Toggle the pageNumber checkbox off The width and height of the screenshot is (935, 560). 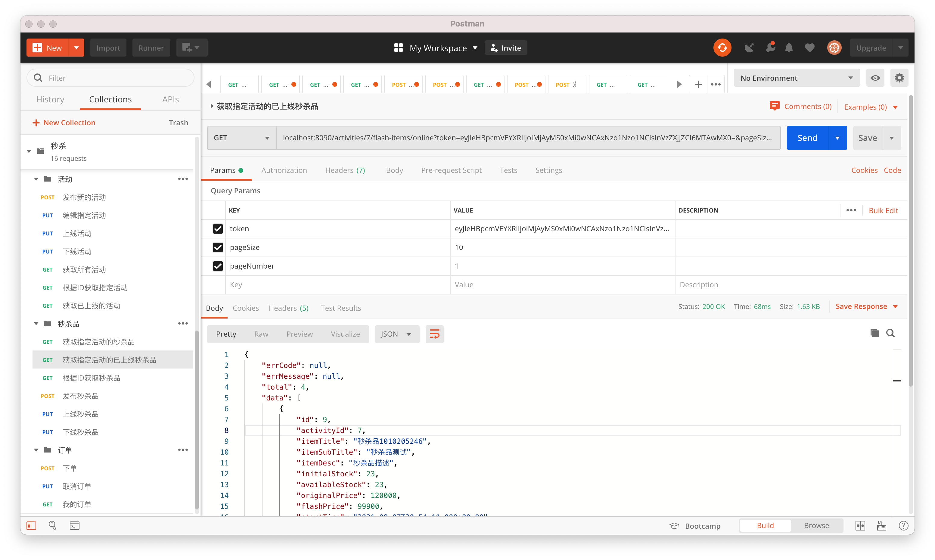click(217, 266)
